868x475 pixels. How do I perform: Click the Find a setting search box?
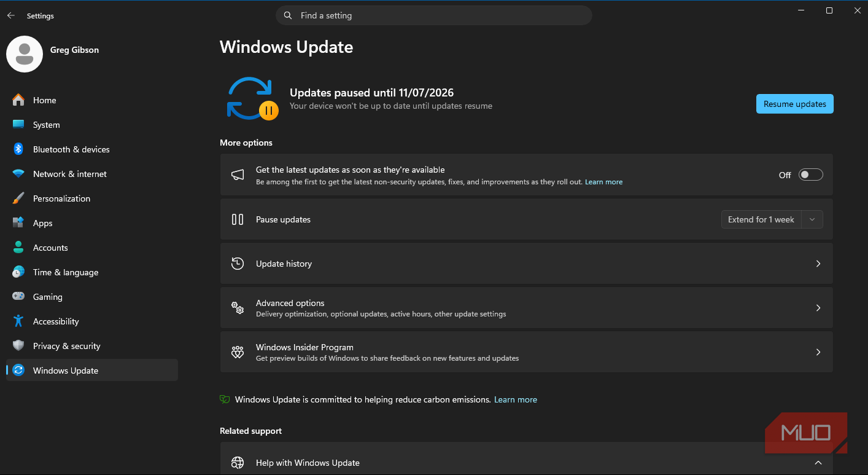click(434, 15)
